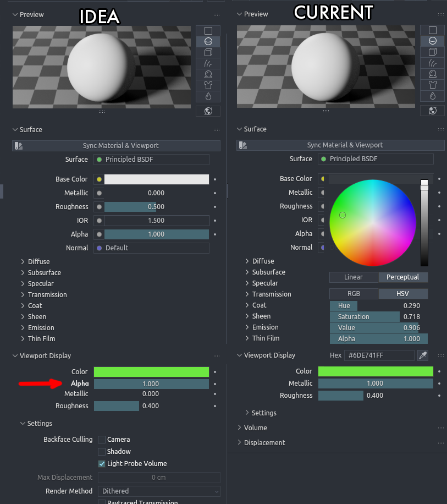This screenshot has width=447, height=504.
Task: Open Surface Principled BSDF selector in IDEA panel
Action: [x=151, y=160]
